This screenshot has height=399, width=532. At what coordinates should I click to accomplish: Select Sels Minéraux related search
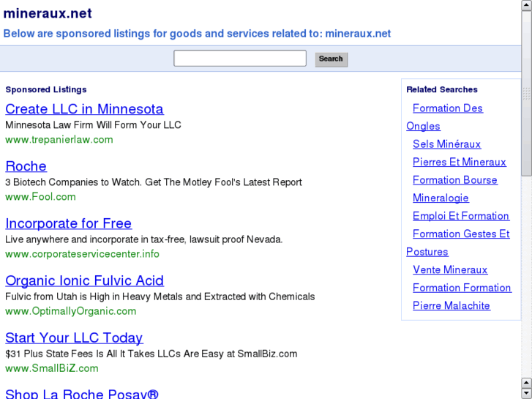[446, 144]
